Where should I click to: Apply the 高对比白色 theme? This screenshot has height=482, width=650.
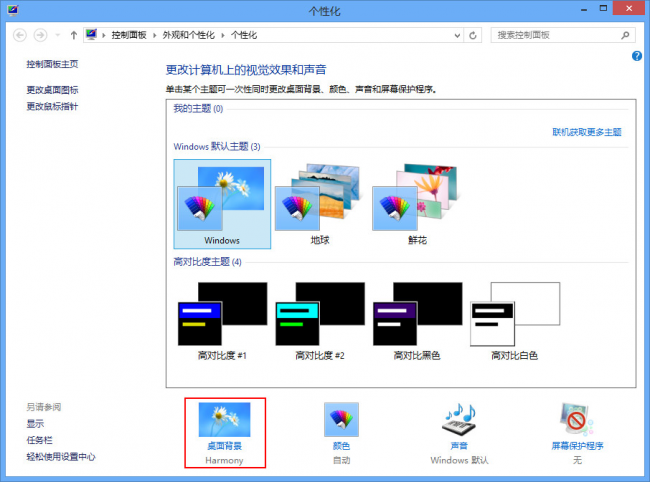[515, 322]
